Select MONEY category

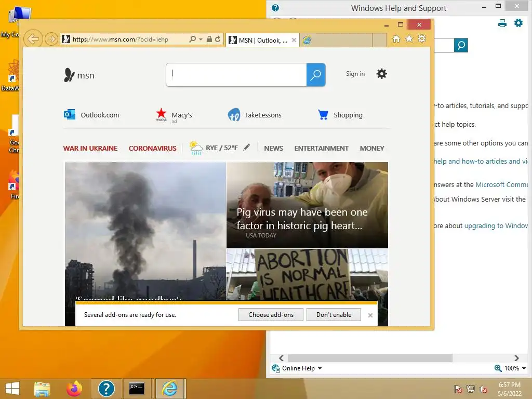click(x=372, y=148)
